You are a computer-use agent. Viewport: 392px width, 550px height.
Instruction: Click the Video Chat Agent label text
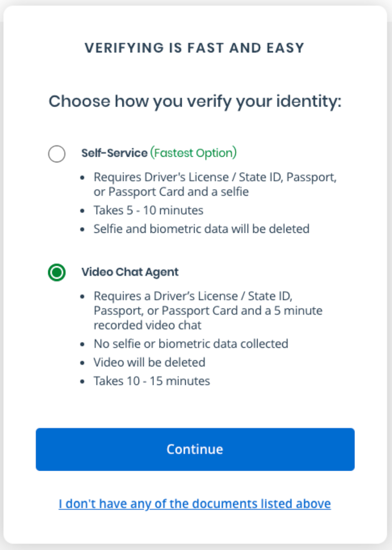pyautogui.click(x=130, y=272)
